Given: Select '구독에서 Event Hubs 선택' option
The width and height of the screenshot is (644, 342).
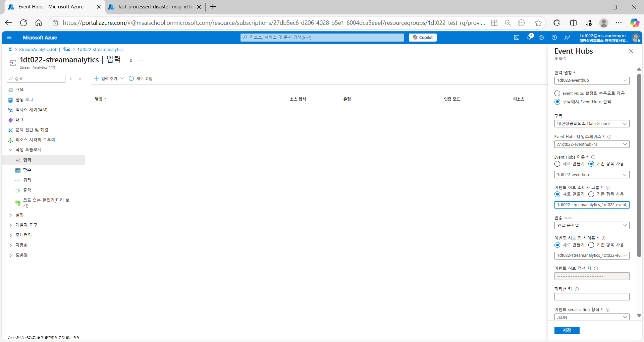Looking at the screenshot, I should point(557,102).
